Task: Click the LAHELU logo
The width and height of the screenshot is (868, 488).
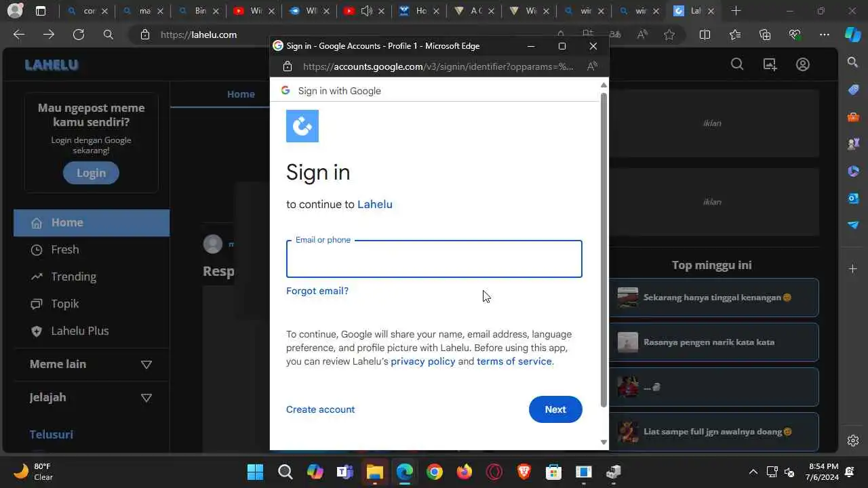Action: 52,65
